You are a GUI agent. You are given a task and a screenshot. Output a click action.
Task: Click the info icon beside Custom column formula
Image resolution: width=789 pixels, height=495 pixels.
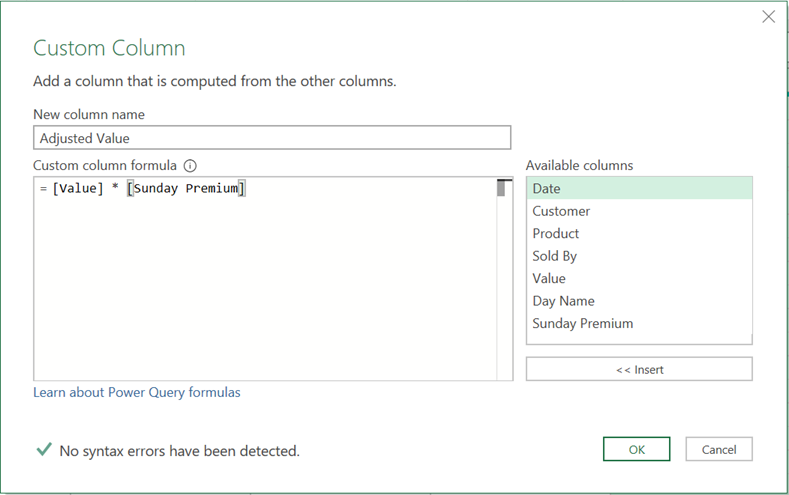[190, 166]
